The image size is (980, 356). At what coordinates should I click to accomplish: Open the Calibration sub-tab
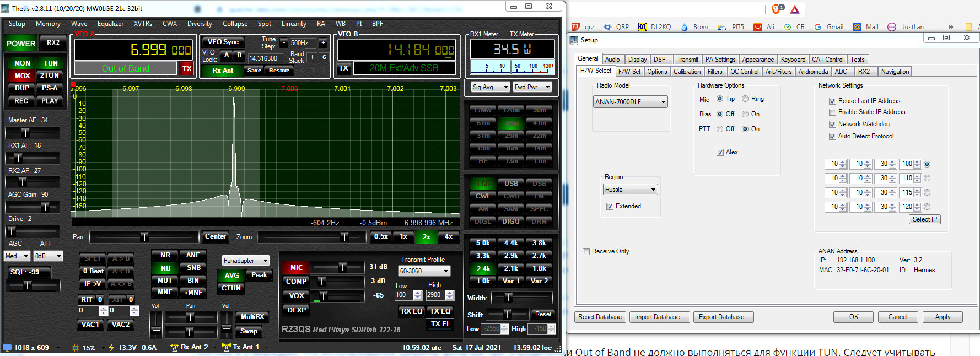[x=687, y=72]
